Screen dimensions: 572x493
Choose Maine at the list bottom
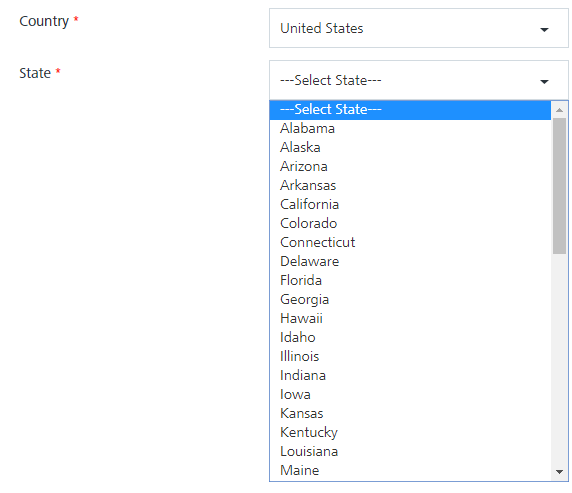(410, 470)
